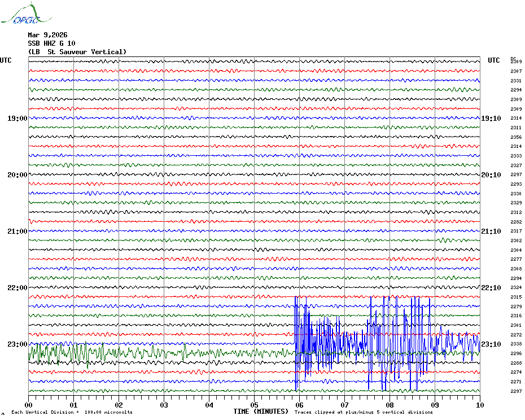Viewport: 525px width, 420px height.
Task: Select the SSB HHZ G 10 station label
Action: [x=51, y=43]
